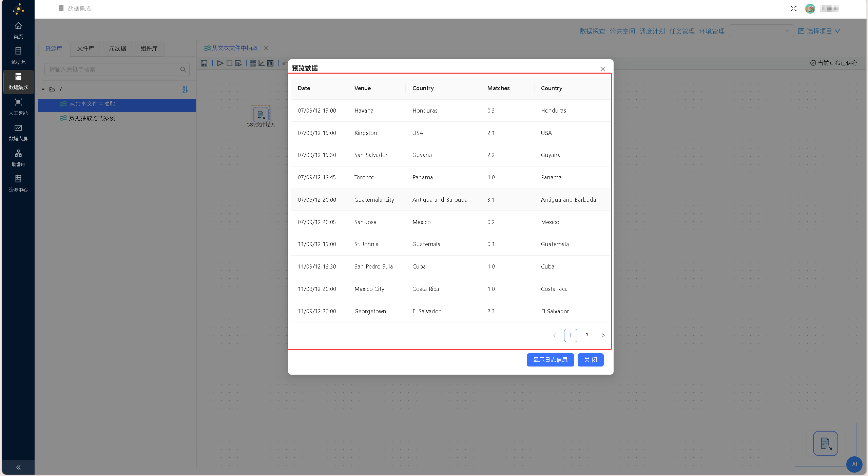Open 数据大屏 dashboard in sidebar
Viewport: 868px width, 476px height.
pos(18,133)
